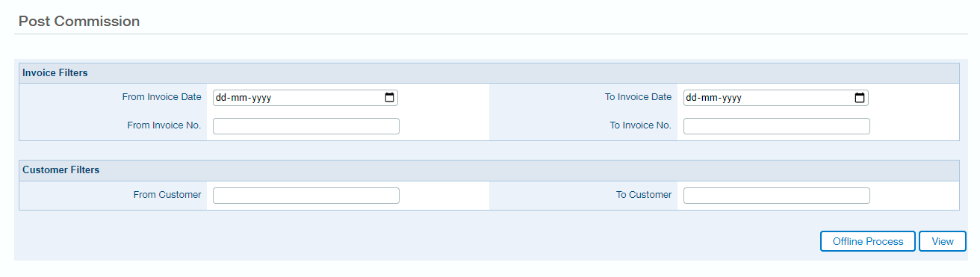Click the From Invoice No. text field
Viewport: 980px width, 277px height.
point(306,126)
